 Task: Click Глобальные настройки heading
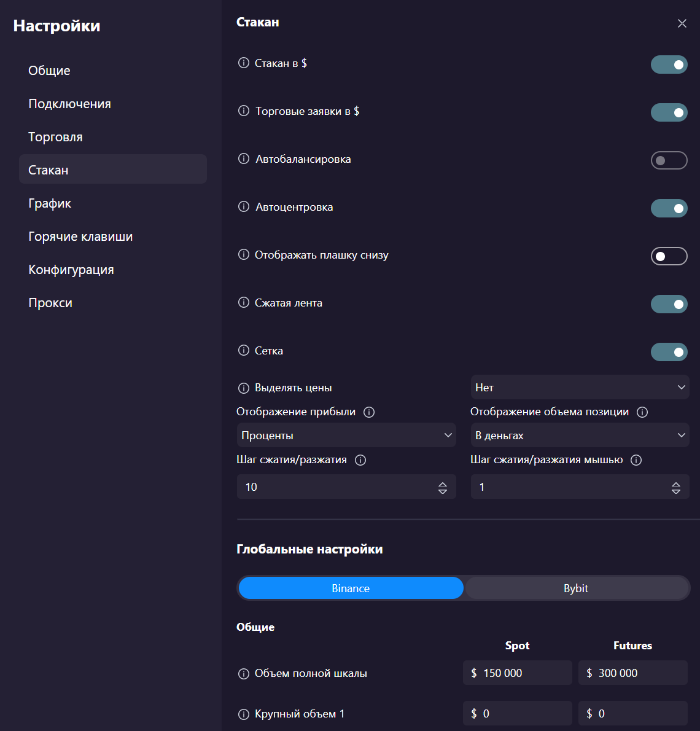coord(309,549)
